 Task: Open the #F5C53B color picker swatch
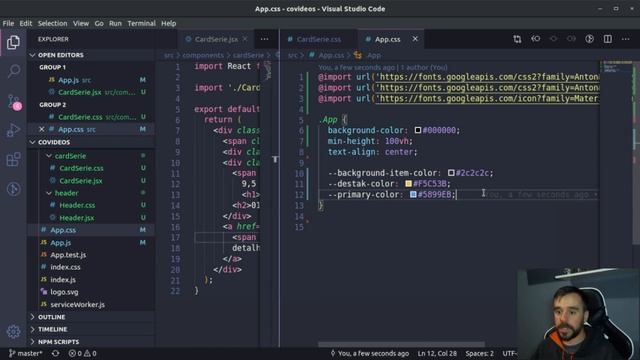[x=409, y=184]
